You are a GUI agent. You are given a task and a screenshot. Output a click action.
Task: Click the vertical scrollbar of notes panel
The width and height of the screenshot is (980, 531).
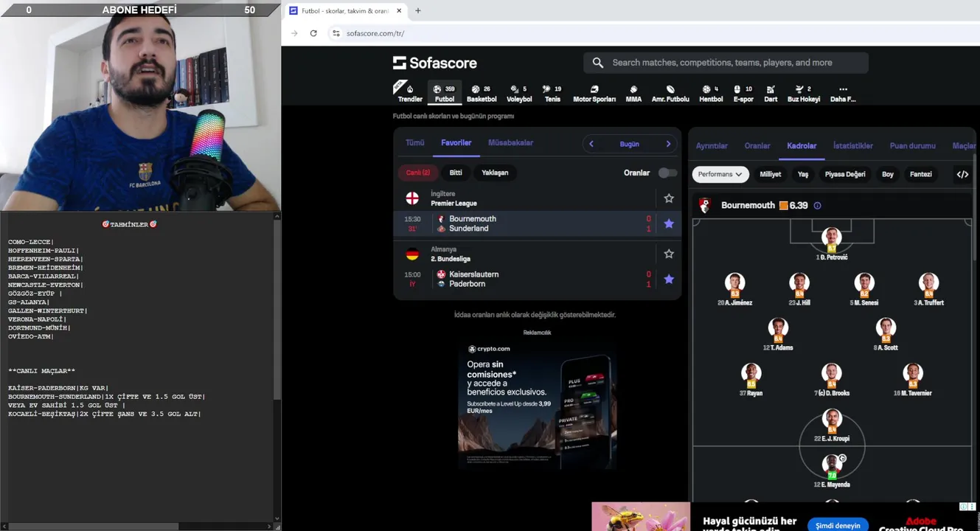click(277, 310)
